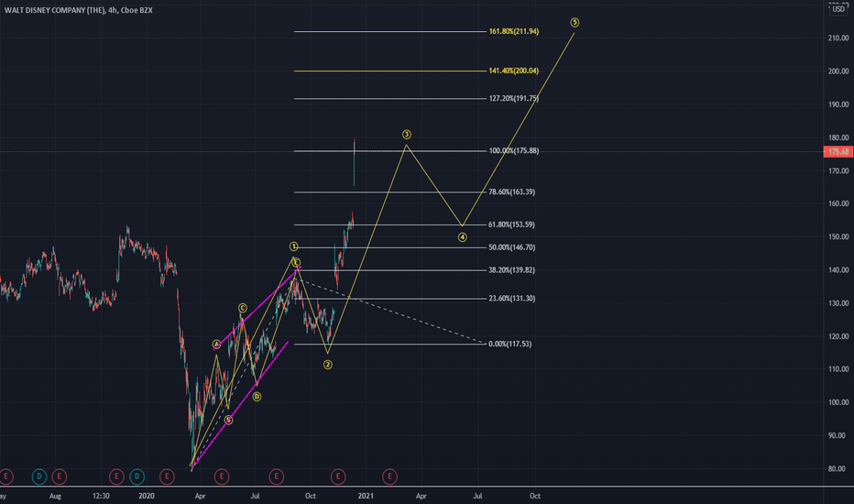
Task: Click the chart title 'WALT DISNEY COMPANY (THE)'
Action: pos(54,10)
